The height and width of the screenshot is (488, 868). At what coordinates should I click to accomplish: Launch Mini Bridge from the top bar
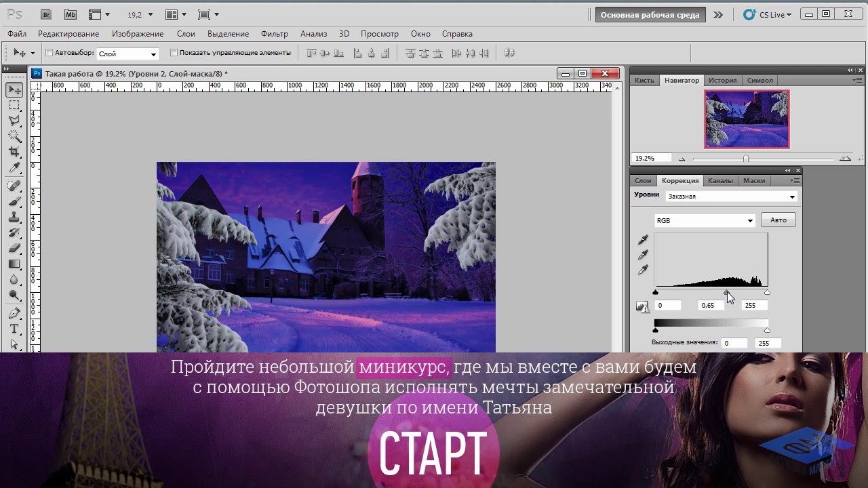pyautogui.click(x=70, y=14)
